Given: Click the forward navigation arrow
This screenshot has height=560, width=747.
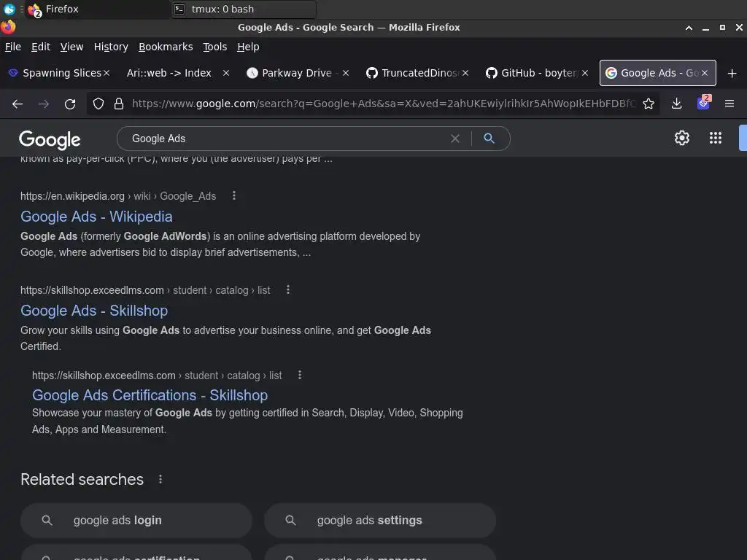Looking at the screenshot, I should coord(44,104).
